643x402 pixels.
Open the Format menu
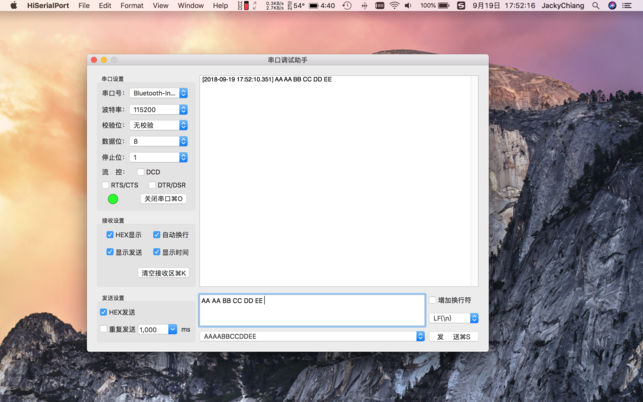pyautogui.click(x=132, y=6)
